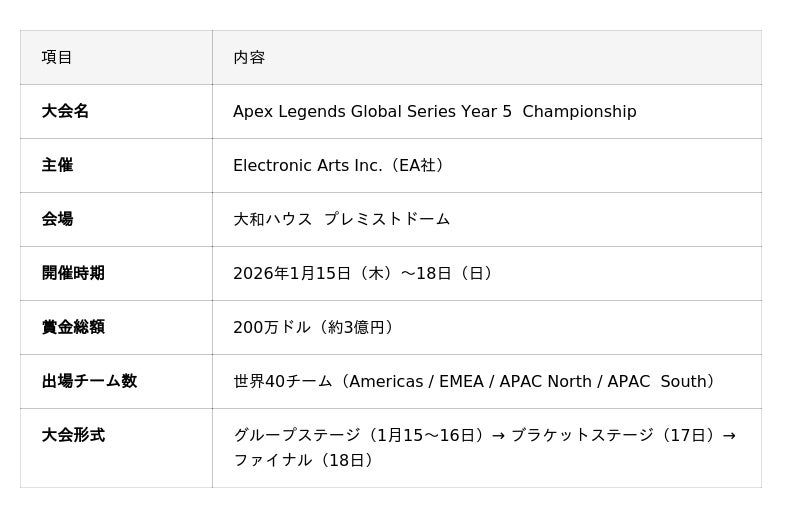
Task: Click the 200万ドル prize amount text
Action: tap(273, 327)
